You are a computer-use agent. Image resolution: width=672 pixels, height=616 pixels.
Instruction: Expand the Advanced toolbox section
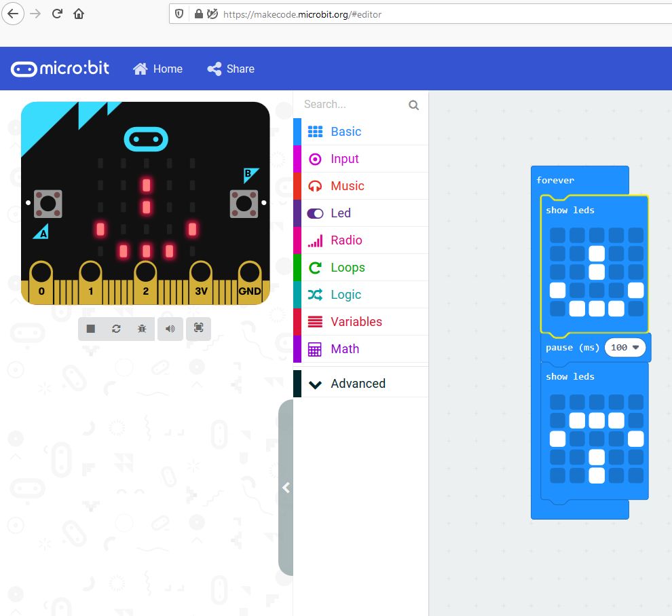pos(358,384)
